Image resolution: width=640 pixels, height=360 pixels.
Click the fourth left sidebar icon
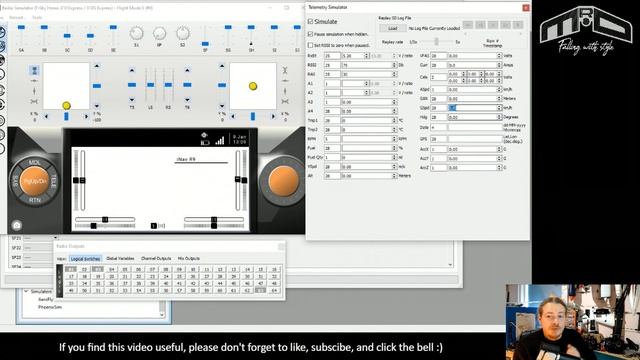[2, 74]
